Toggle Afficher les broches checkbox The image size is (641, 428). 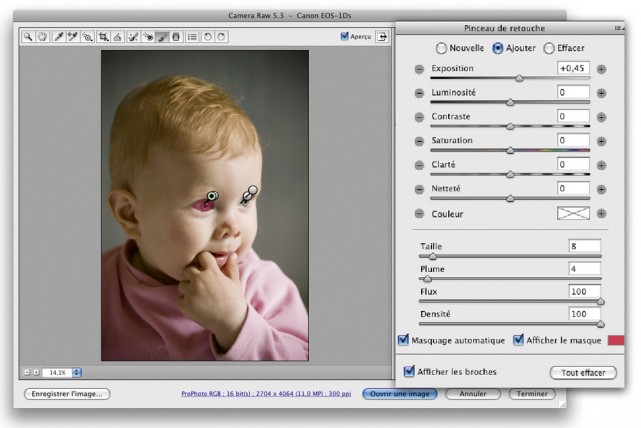(409, 371)
